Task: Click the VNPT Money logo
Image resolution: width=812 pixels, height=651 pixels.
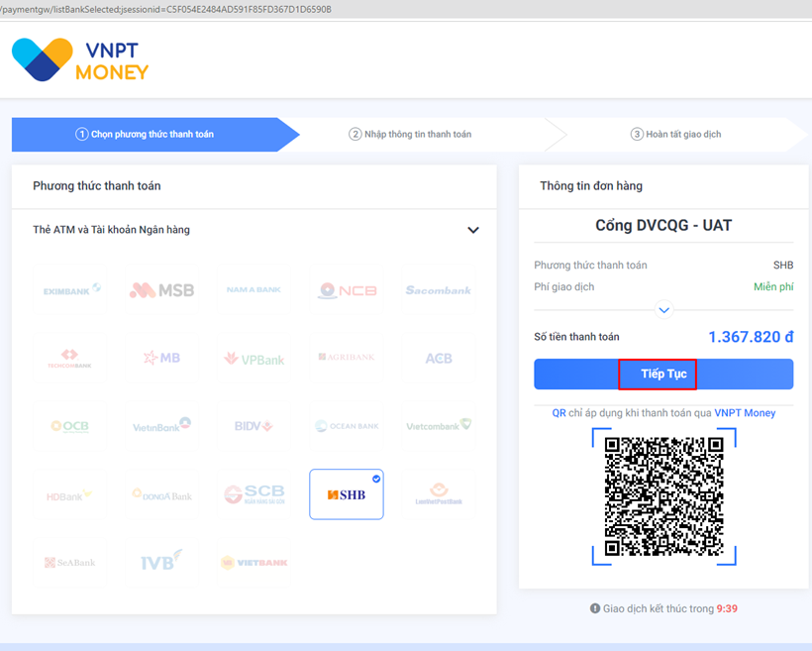Action: click(80, 59)
